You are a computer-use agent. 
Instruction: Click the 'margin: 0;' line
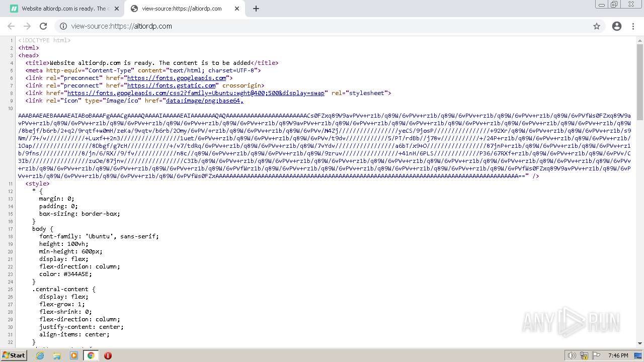tap(57, 199)
